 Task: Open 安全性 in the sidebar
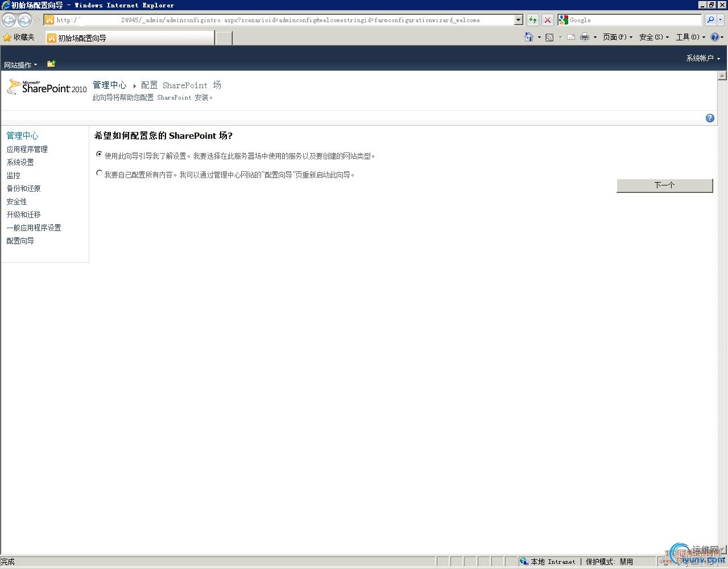click(16, 201)
